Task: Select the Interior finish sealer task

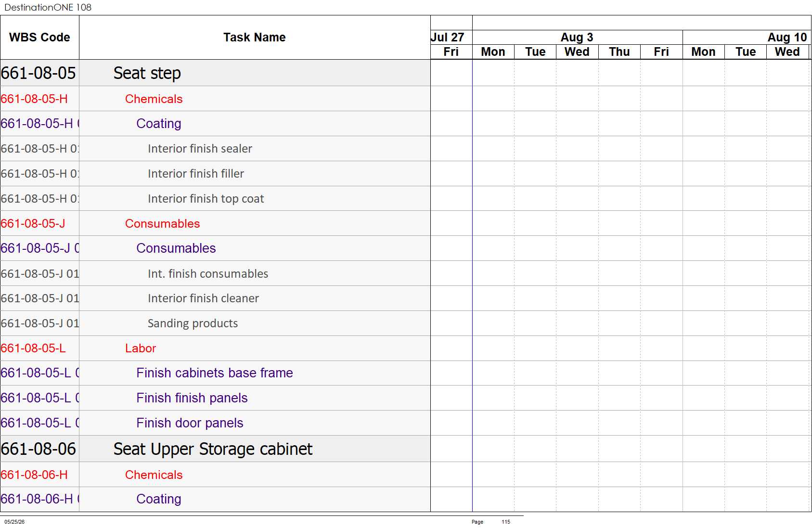Action: (x=200, y=149)
